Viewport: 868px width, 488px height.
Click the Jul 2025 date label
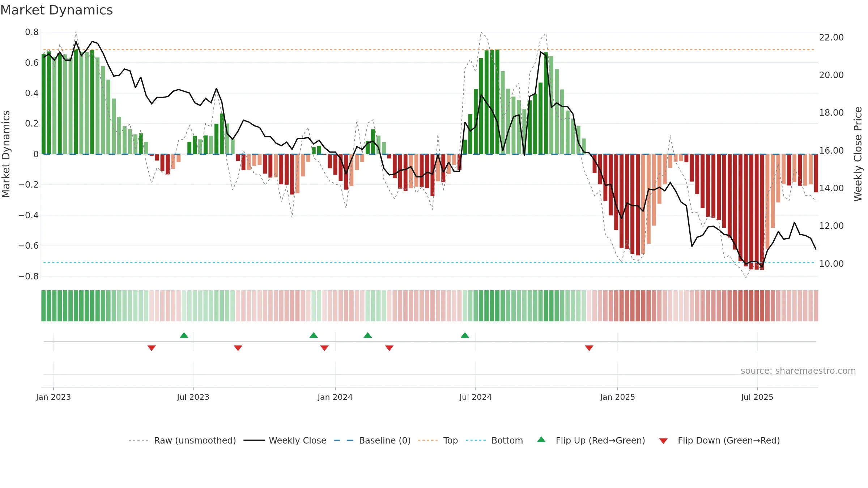click(757, 397)
